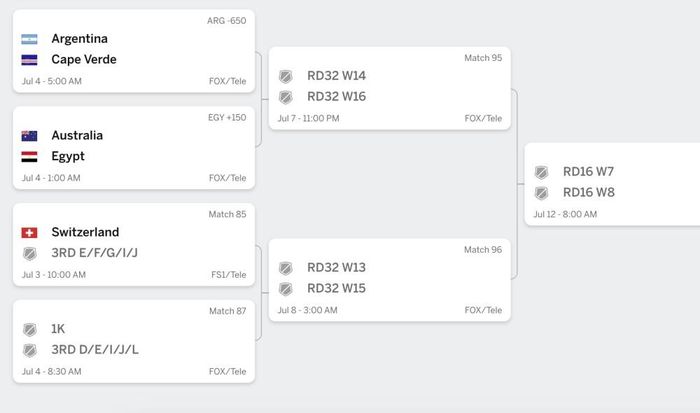Click the Australia flag icon
Image resolution: width=700 pixels, height=413 pixels.
click(x=29, y=136)
